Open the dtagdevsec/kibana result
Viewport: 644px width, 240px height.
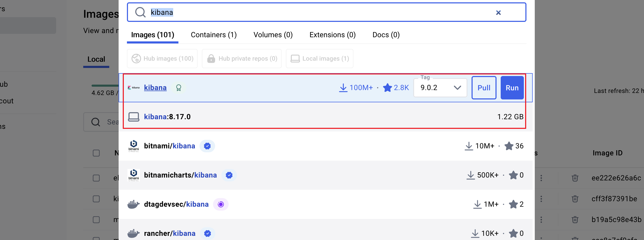coord(176,204)
